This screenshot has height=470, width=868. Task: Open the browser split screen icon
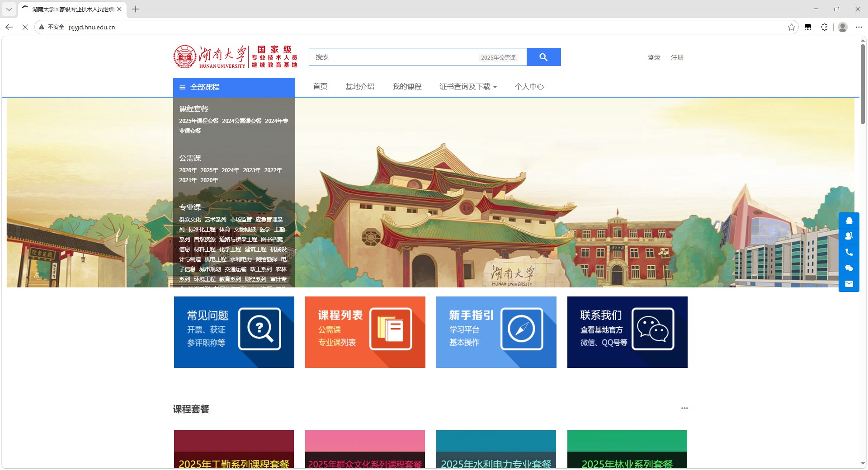pyautogui.click(x=808, y=27)
